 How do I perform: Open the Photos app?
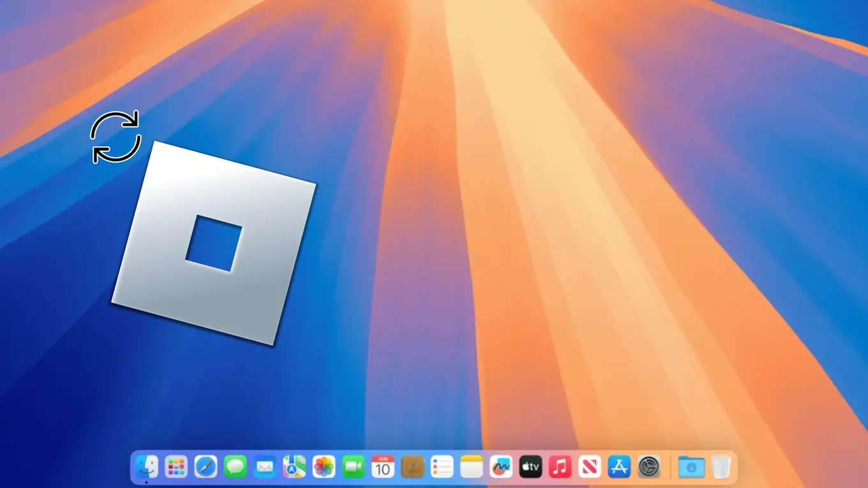(324, 467)
